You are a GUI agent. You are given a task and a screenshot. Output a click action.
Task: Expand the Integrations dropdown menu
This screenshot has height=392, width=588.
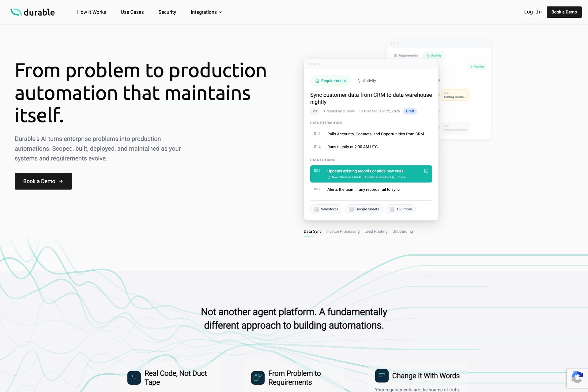coord(206,12)
